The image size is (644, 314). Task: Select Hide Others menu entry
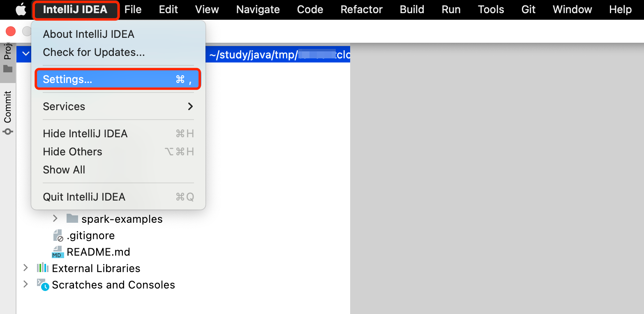(72, 152)
